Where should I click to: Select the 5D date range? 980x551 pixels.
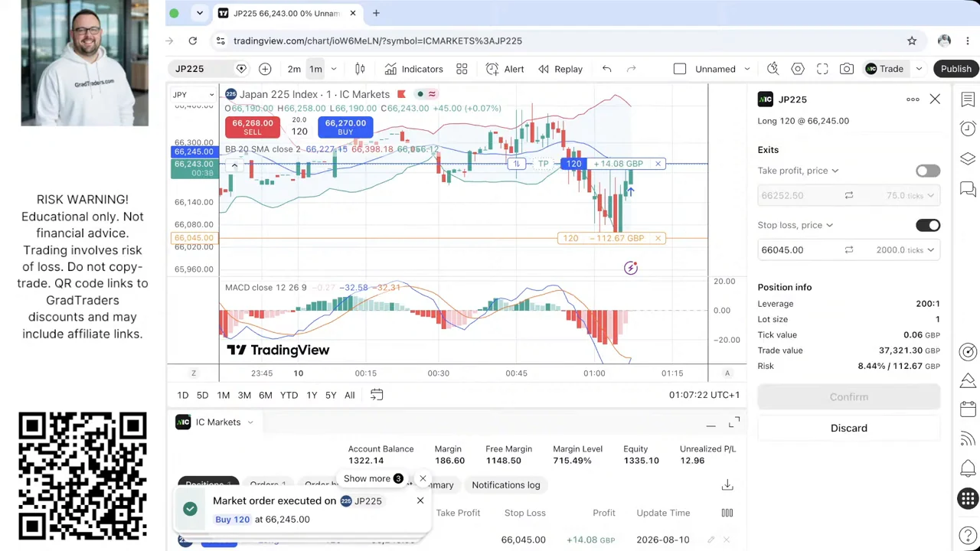point(202,395)
